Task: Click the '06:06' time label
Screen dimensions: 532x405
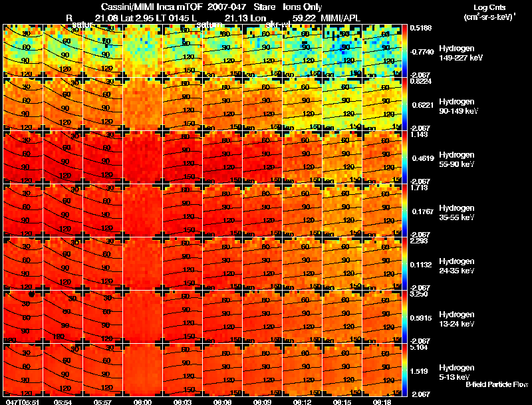Action: point(222,402)
